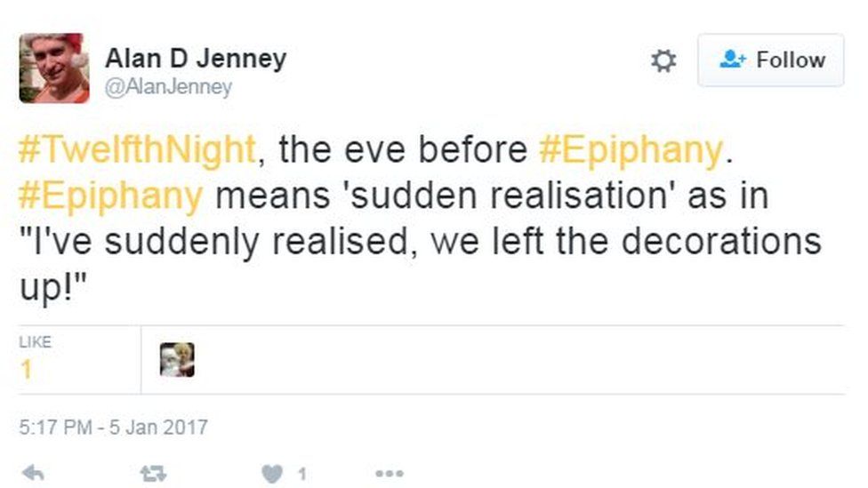868x488 pixels.
Task: Open the #TwelfthNight hashtag
Action: [x=138, y=150]
